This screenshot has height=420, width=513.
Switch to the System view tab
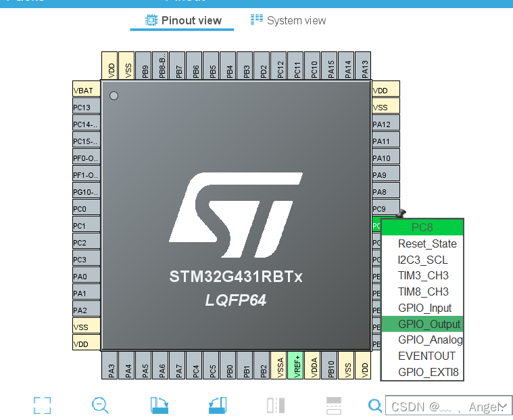[288, 20]
